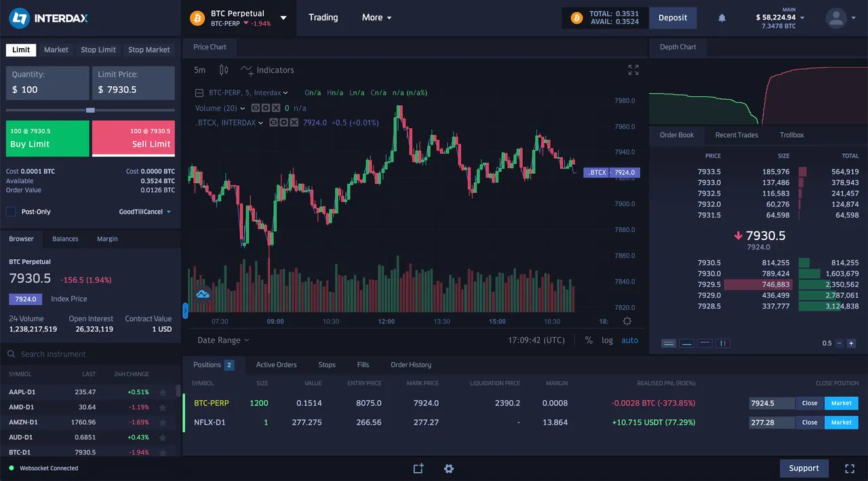This screenshot has width=868, height=481.
Task: Open the GoodTillCancel time-in-force dropdown
Action: coord(145,212)
